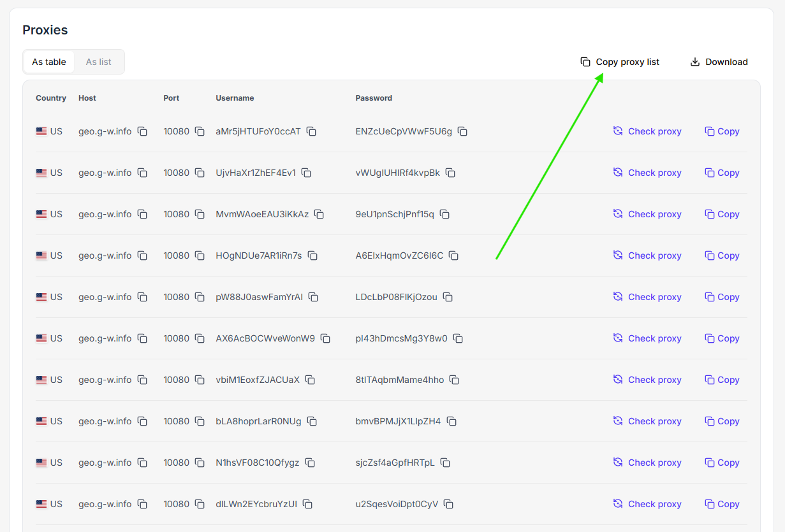Screen dimensions: 785x532
Task: Copy username vbiM1EoxfZJACUaX with copy icon
Action: tap(310, 380)
